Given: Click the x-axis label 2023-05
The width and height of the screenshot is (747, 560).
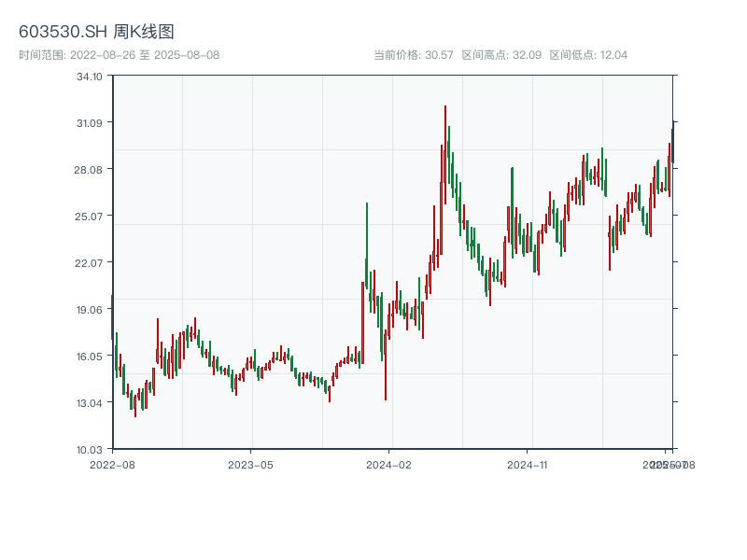Looking at the screenshot, I should pos(250,465).
